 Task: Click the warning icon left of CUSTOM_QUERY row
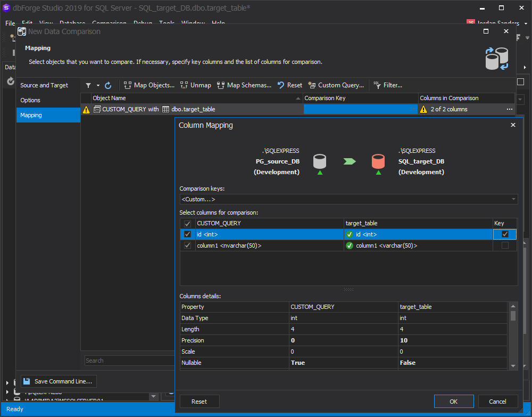click(87, 109)
